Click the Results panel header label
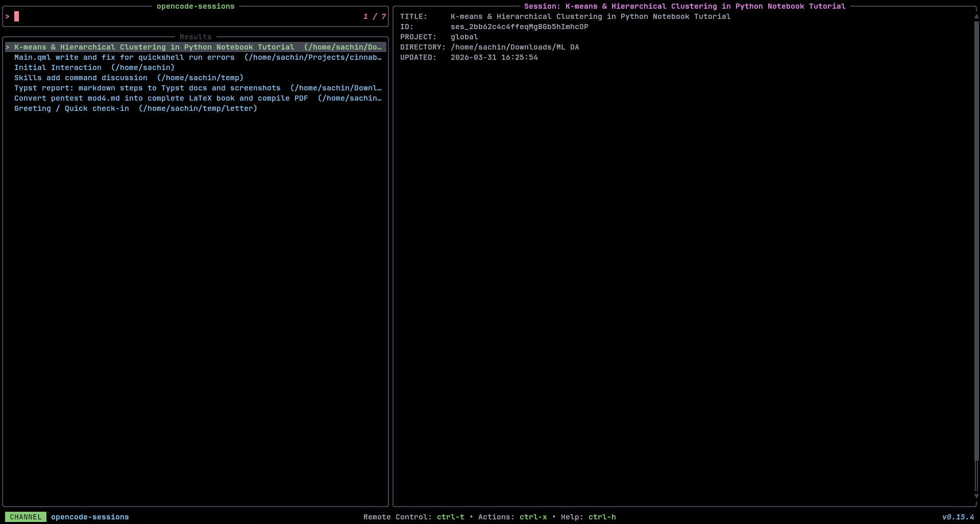Screen dimensions: 980x524 tap(195, 37)
